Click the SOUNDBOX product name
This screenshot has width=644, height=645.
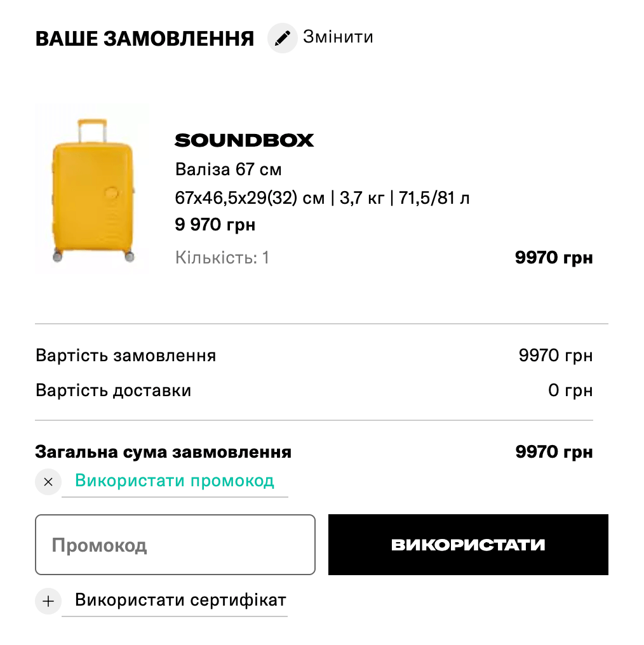[245, 140]
